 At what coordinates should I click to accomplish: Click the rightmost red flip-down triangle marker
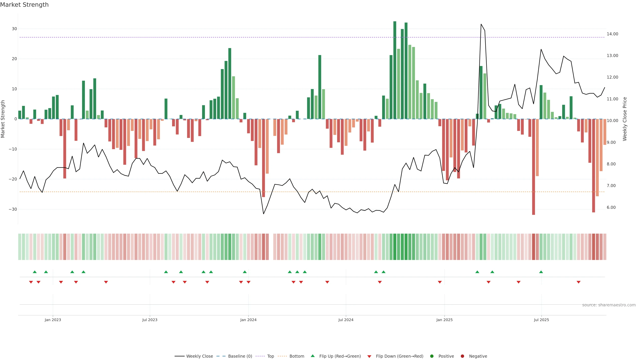(x=578, y=282)
